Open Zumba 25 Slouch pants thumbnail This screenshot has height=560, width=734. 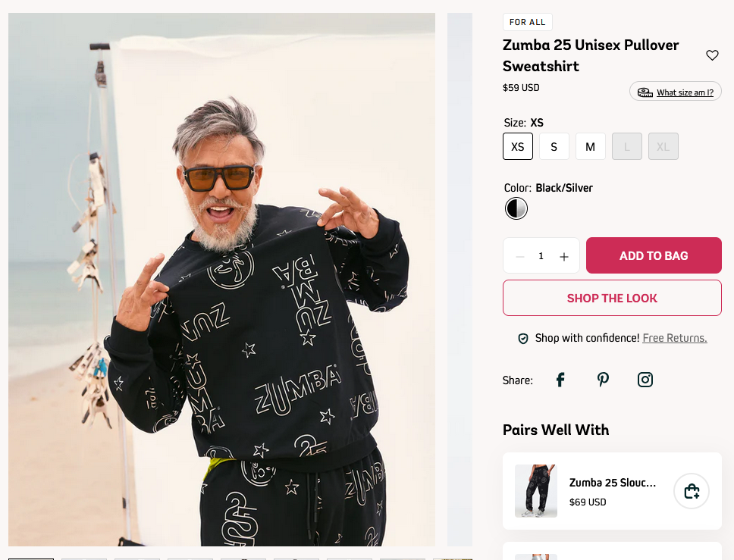[x=536, y=491]
